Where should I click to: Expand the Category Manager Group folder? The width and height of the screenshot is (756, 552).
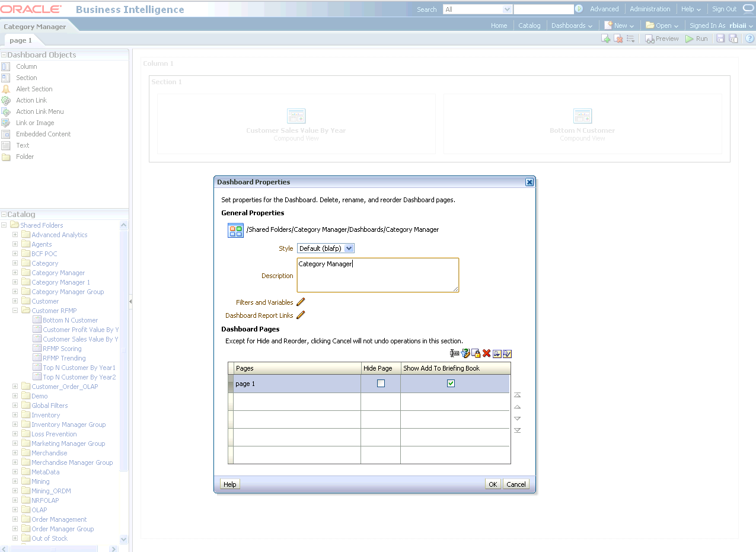click(15, 292)
